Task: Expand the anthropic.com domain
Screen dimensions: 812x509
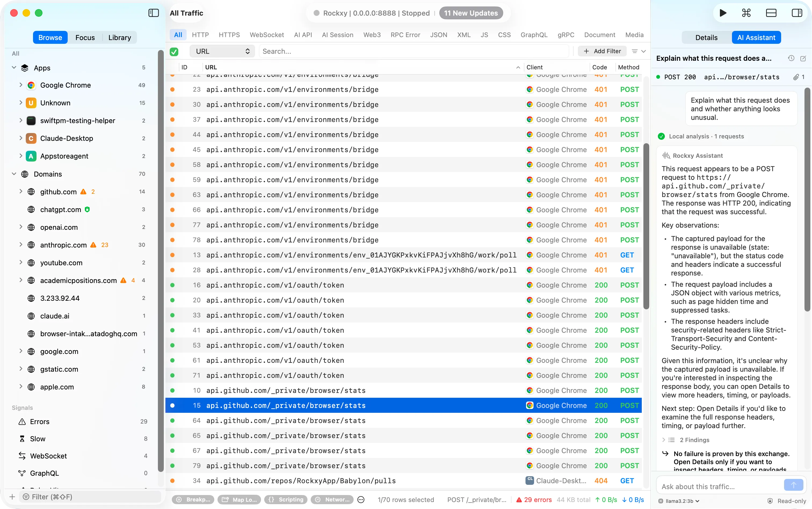Action: (x=21, y=245)
